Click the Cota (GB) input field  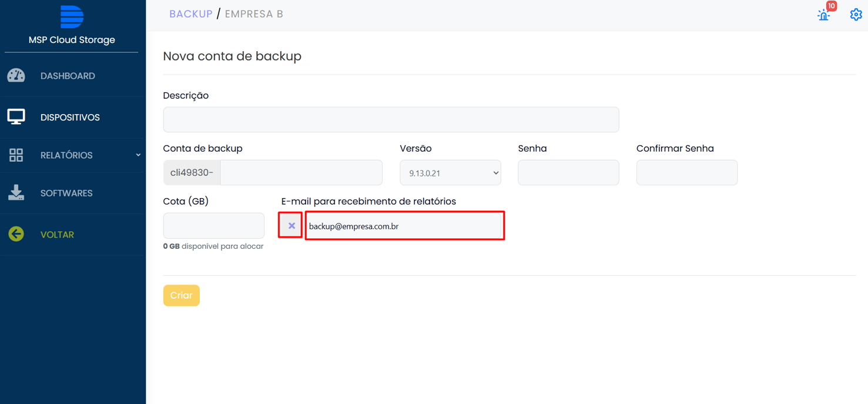213,226
